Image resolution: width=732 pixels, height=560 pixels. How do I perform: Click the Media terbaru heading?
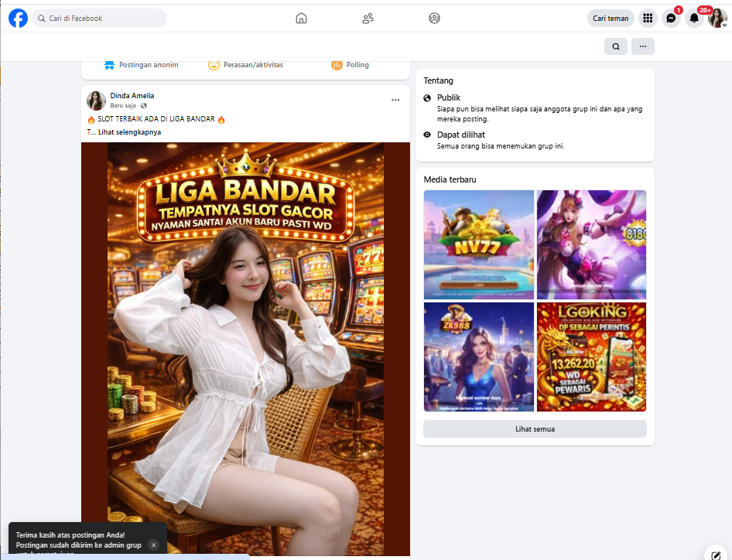coord(450,179)
